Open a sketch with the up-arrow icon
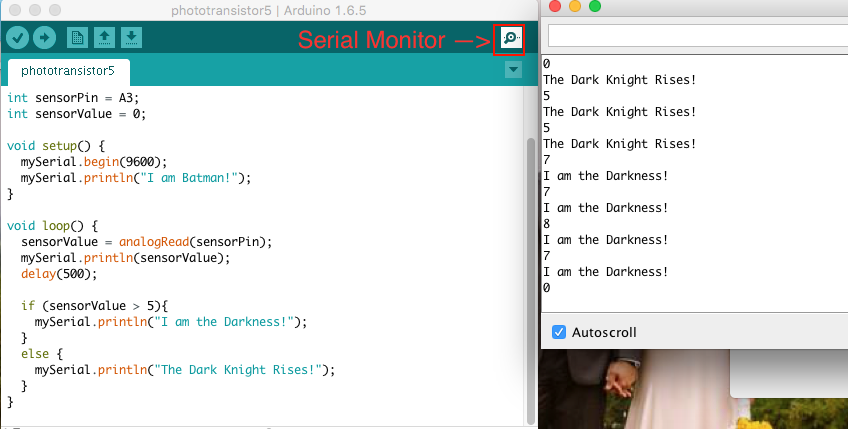This screenshot has width=848, height=429. pos(104,38)
